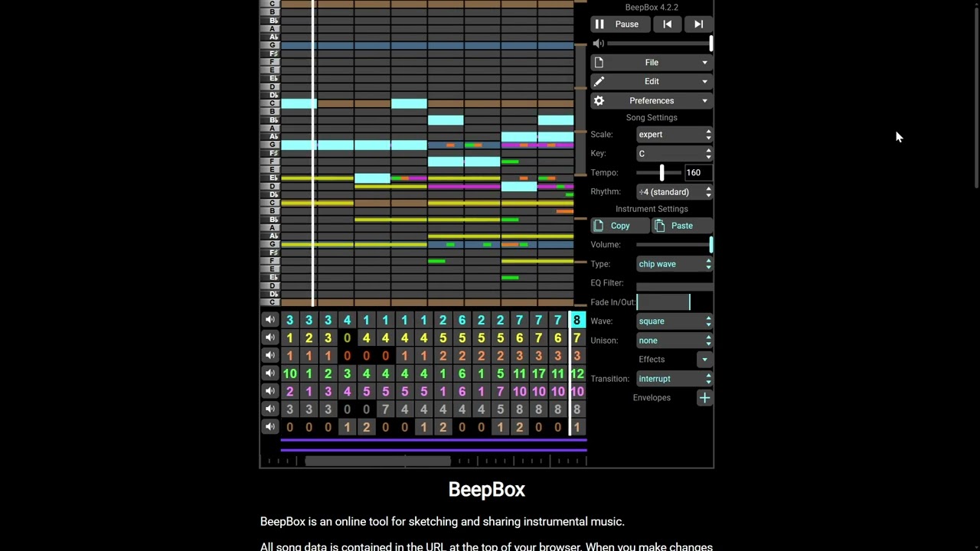Open the Rhythm dropdown

point(675,192)
